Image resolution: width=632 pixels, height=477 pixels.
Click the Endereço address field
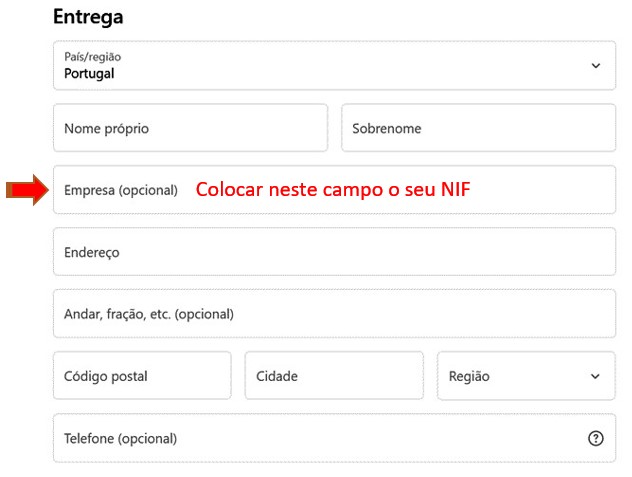click(334, 252)
